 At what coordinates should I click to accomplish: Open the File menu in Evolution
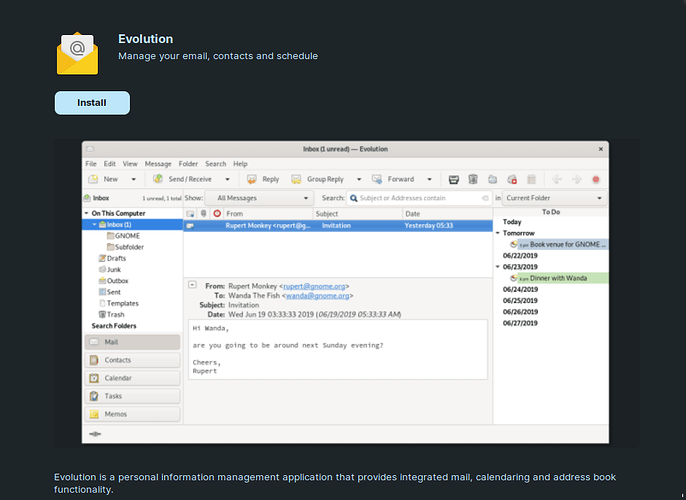(91, 164)
